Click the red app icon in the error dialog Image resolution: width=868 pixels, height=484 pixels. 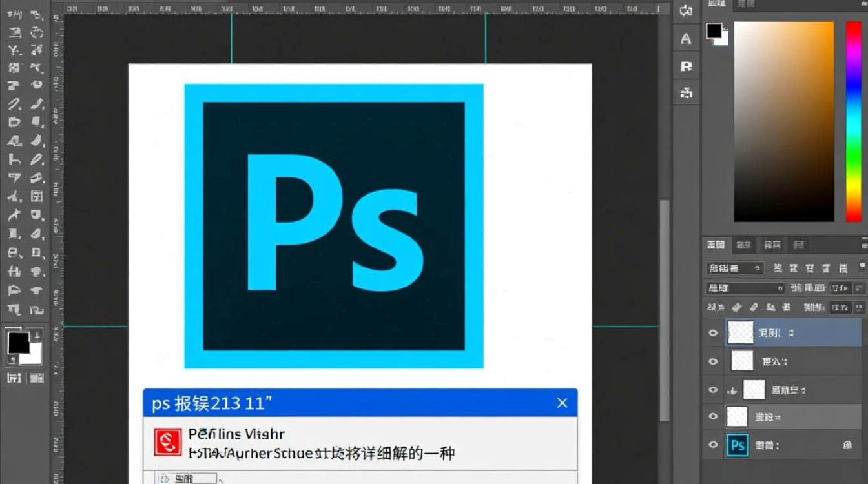click(168, 442)
